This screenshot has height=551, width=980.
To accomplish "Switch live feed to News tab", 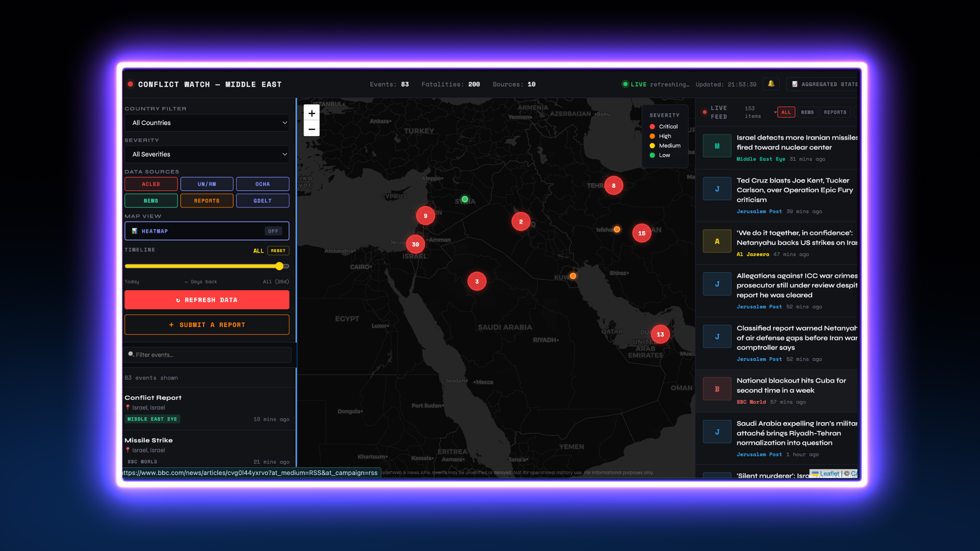I will 807,112.
